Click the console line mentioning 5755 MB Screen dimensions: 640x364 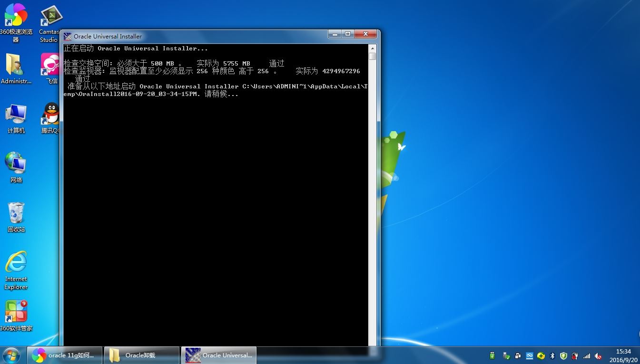click(174, 63)
